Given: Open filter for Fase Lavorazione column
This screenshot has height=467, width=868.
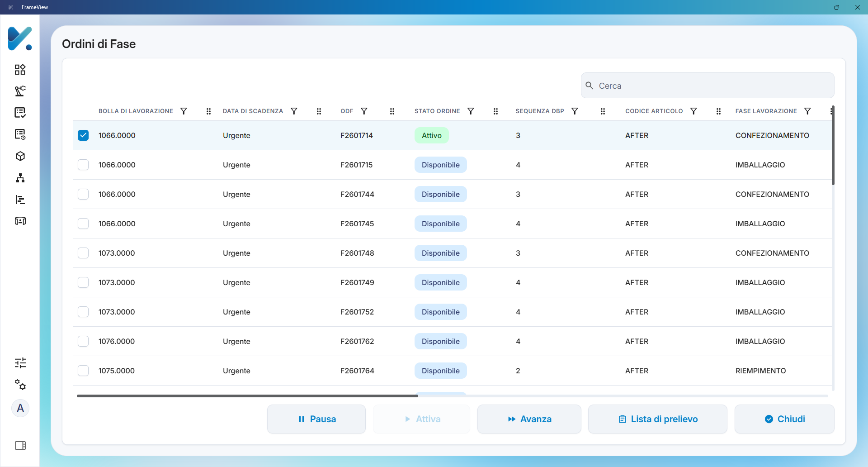Looking at the screenshot, I should pos(807,111).
